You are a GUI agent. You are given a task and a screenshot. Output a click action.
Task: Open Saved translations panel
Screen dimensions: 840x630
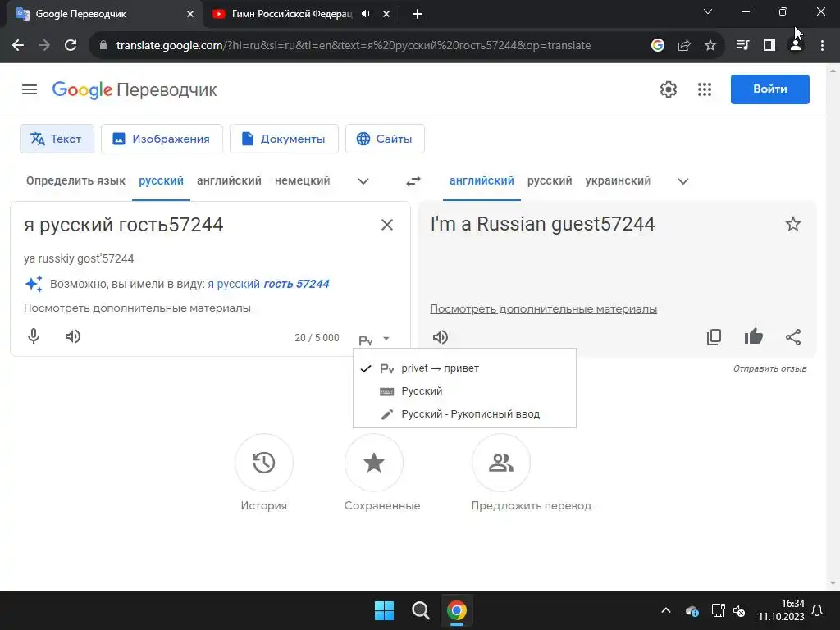[x=374, y=463]
